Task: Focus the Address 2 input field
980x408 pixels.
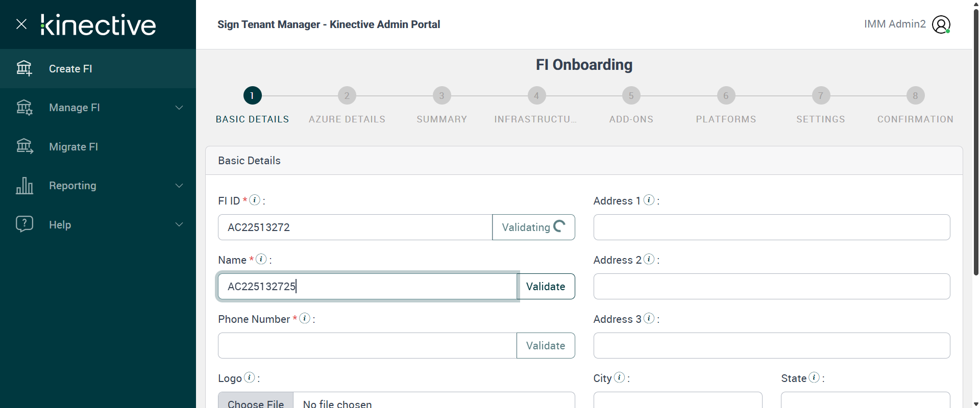Action: (x=771, y=287)
